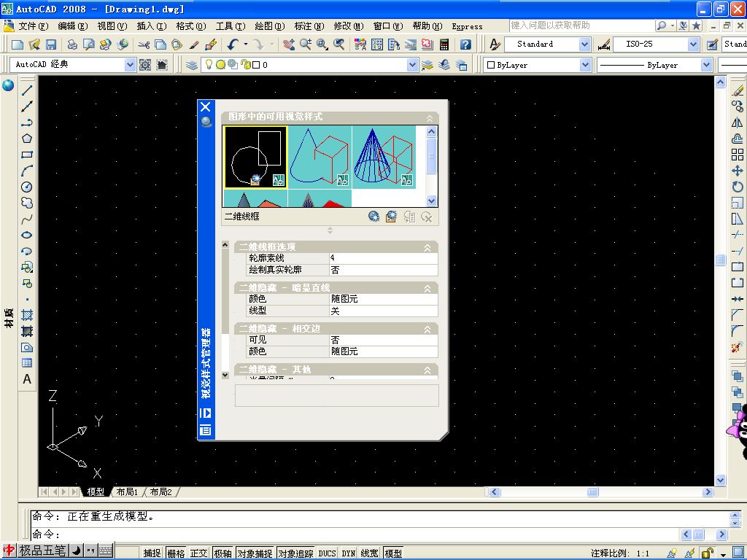Click the Save icon in toolbar
Viewport: 747px width, 560px height.
[51, 44]
